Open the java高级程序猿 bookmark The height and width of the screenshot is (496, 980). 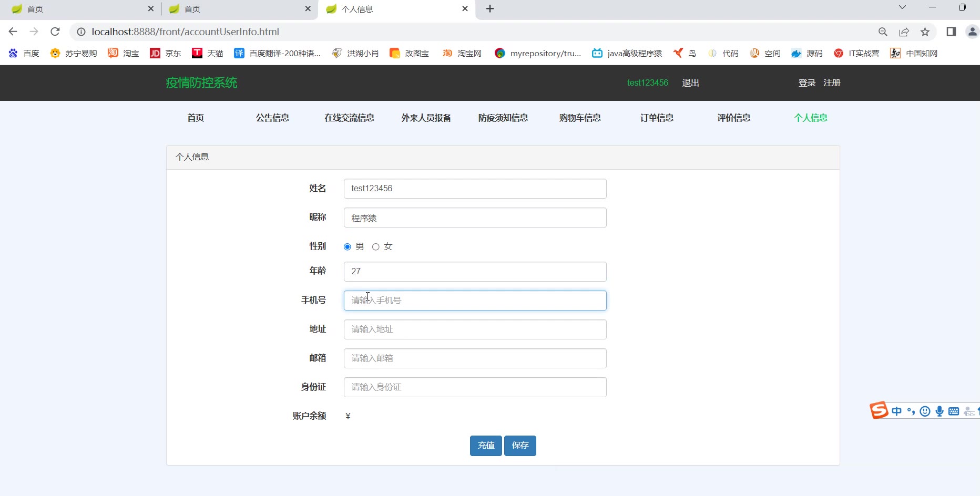[x=627, y=53]
